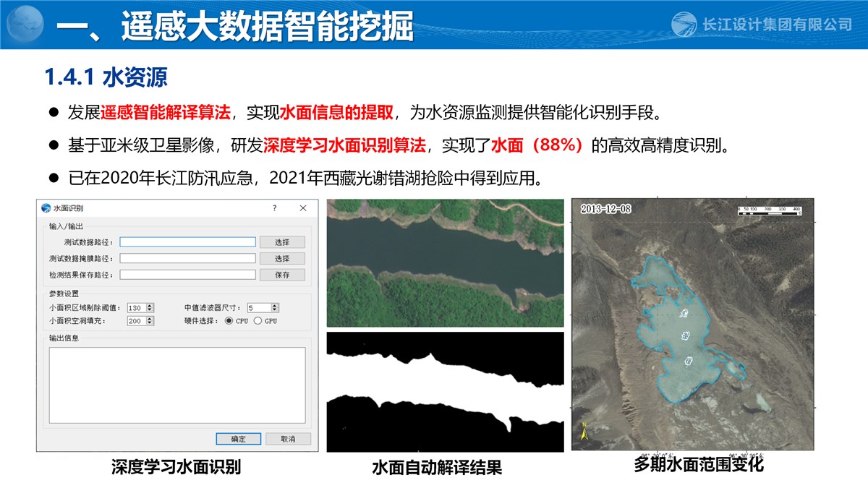Click the 水面识别 dialog title icon

[x=46, y=208]
